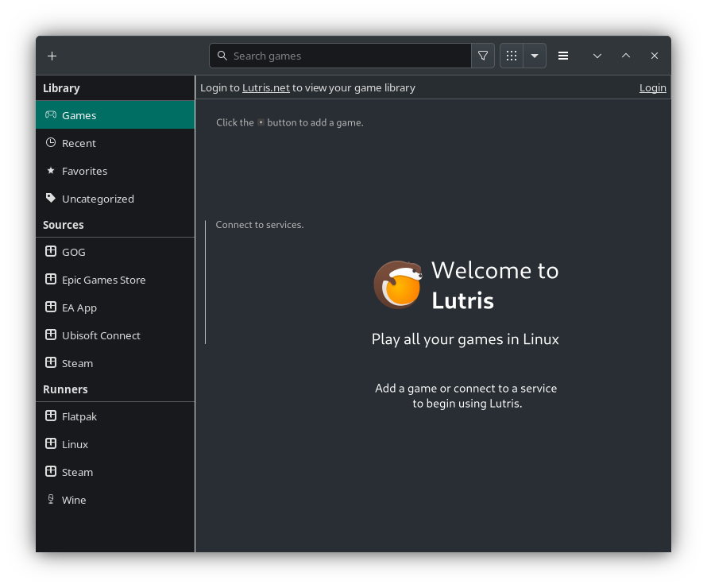
Task: Open the main hamburger menu
Action: click(x=563, y=56)
